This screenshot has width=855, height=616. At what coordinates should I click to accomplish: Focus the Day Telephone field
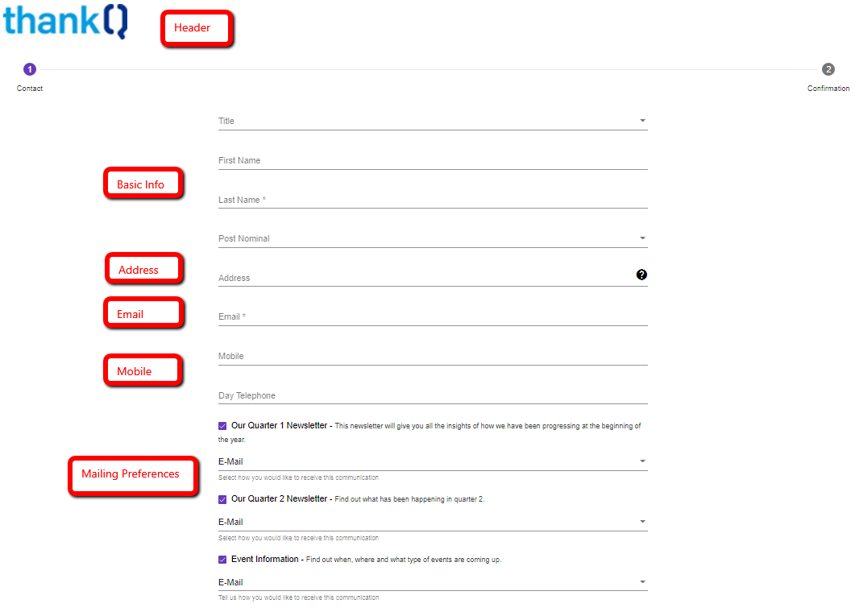(x=432, y=395)
